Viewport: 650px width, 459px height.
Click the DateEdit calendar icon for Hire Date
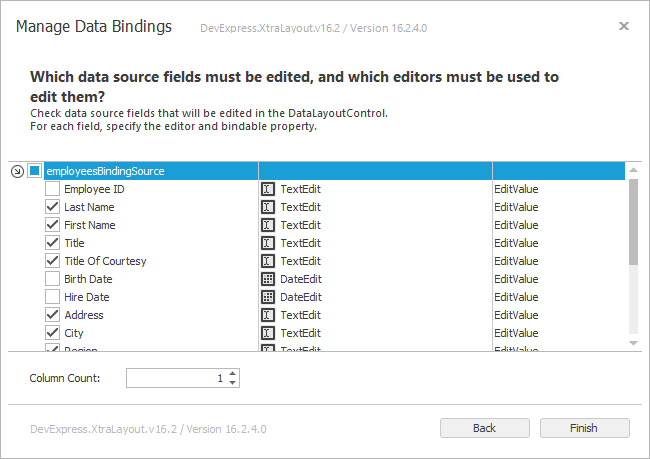point(268,297)
